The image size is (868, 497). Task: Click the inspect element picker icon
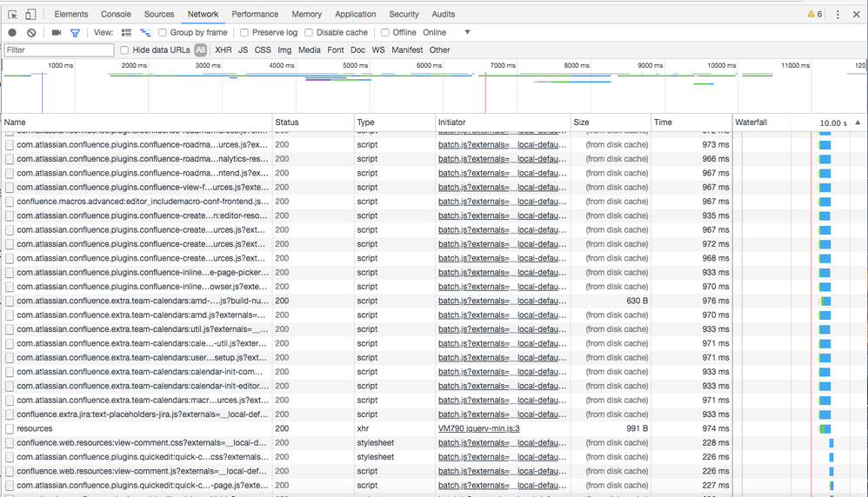13,15
